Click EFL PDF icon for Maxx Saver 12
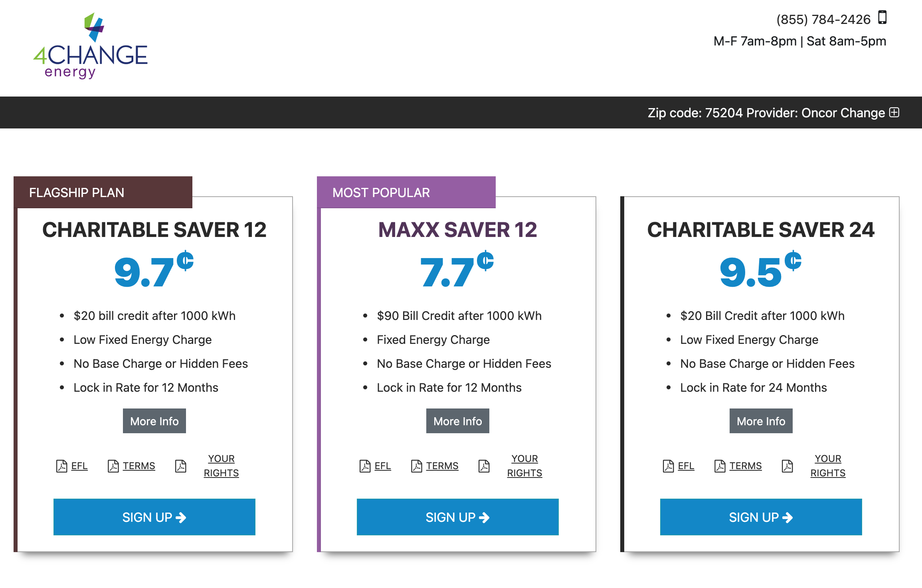922x588 pixels. coord(365,466)
